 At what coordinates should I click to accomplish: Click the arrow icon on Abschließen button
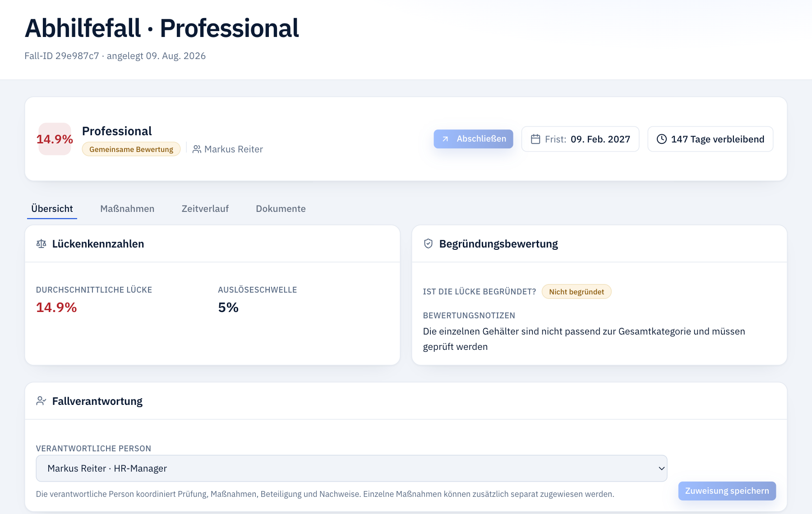[445, 139]
